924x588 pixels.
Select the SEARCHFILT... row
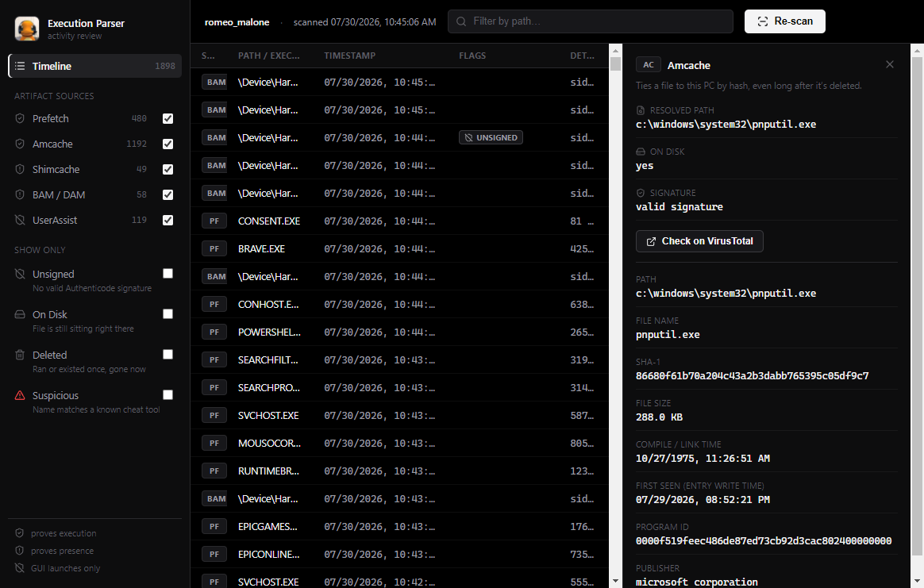(x=399, y=359)
